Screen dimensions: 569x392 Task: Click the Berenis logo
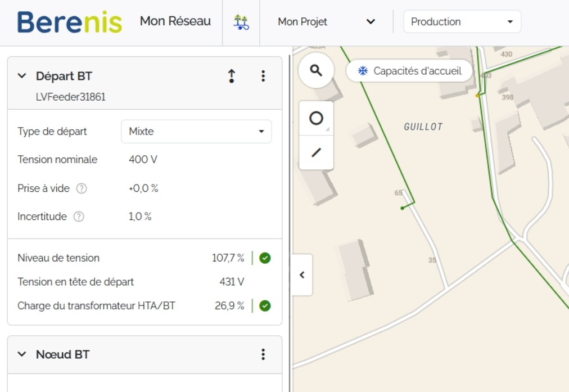point(69,22)
